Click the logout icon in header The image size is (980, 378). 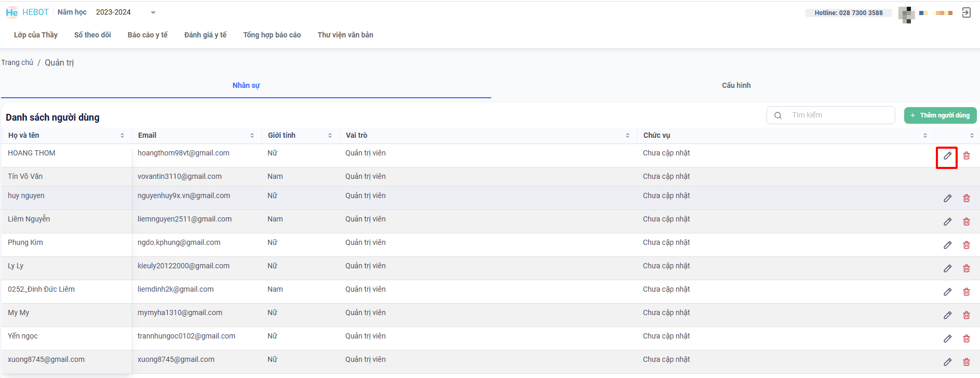click(966, 12)
